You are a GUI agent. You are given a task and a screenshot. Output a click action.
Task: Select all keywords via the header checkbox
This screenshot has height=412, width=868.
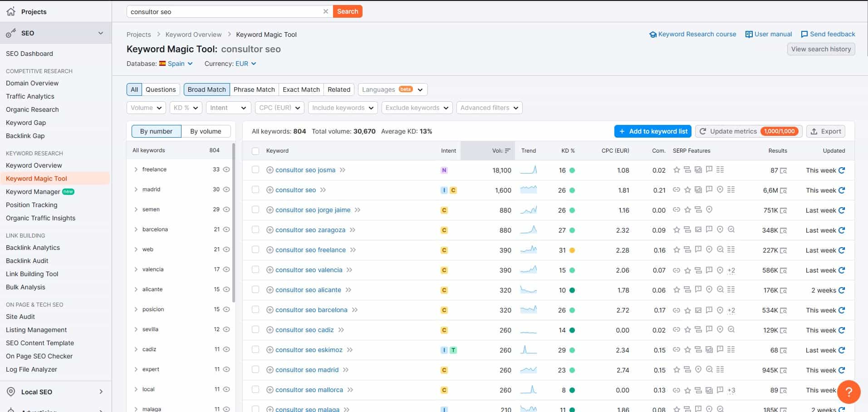point(255,150)
